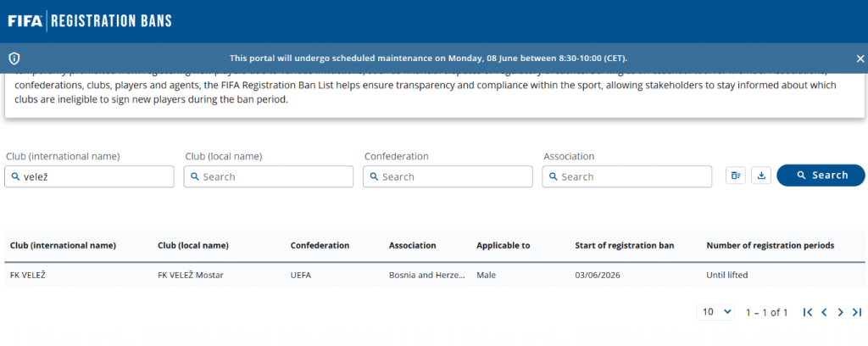868x346 pixels.
Task: Click the Association column header
Action: [413, 245]
